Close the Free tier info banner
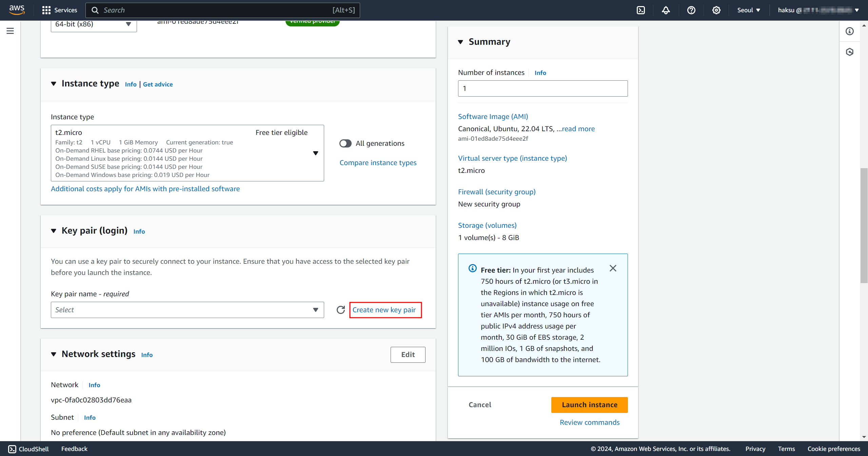Screen dimensions: 868x456 (613, 269)
